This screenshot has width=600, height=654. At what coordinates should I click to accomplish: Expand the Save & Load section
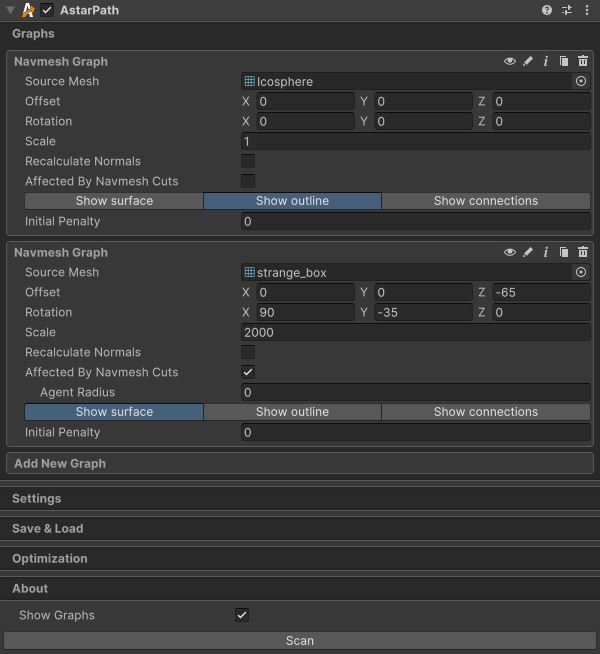click(48, 528)
